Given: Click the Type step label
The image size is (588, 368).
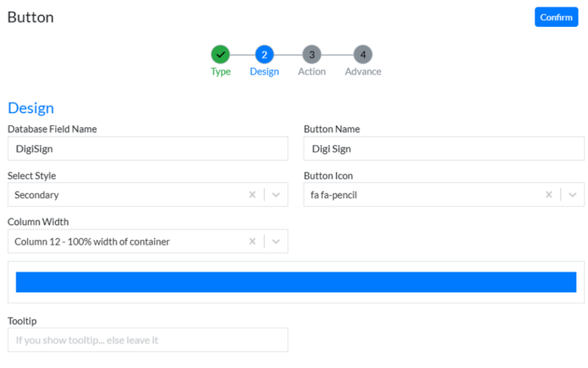Looking at the screenshot, I should click(x=220, y=72).
